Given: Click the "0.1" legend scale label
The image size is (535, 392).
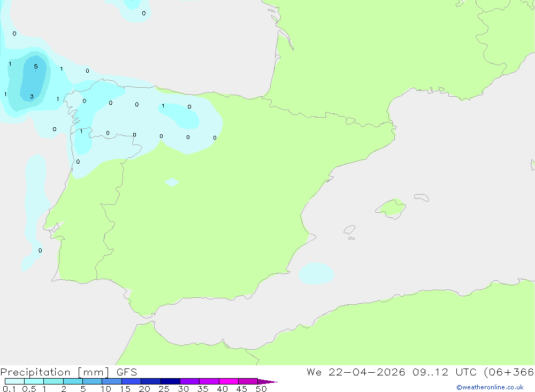Looking at the screenshot, I should [x=9, y=389].
